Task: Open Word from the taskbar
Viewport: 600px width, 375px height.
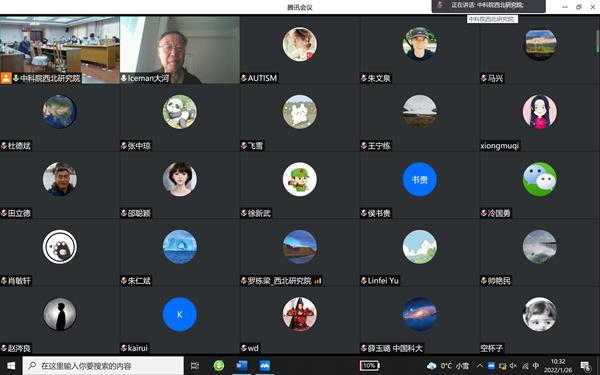Action: click(x=241, y=366)
